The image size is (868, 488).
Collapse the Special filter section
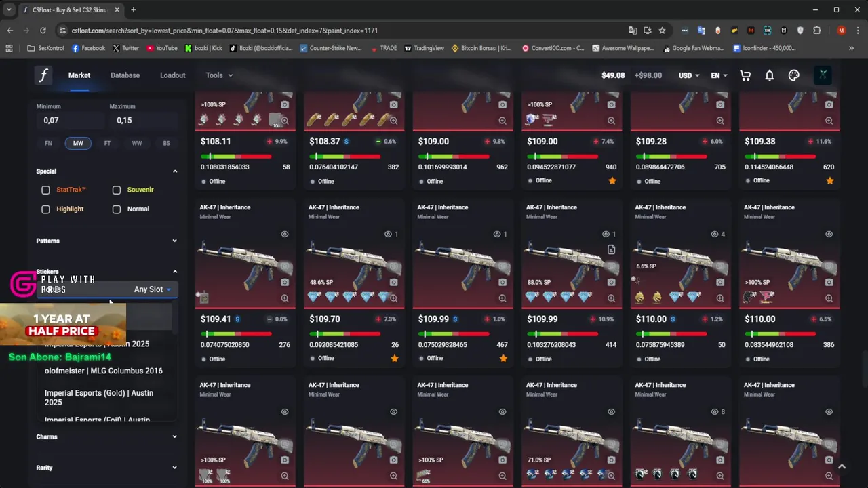[175, 171]
